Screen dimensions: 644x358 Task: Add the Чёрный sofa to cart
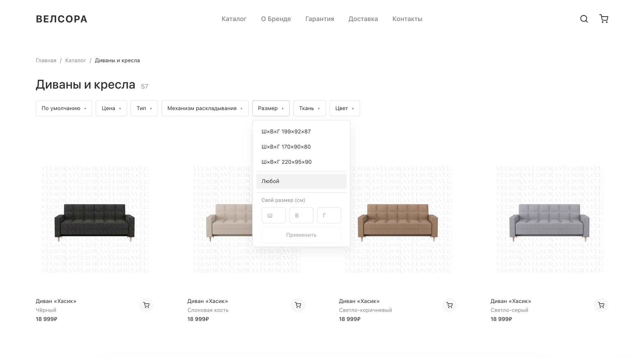pyautogui.click(x=146, y=305)
